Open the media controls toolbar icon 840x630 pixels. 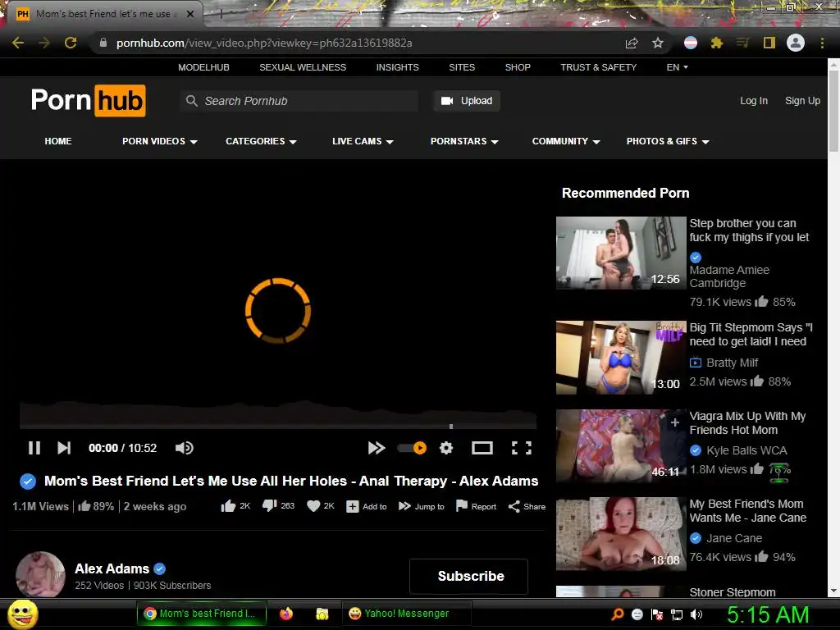[x=742, y=43]
